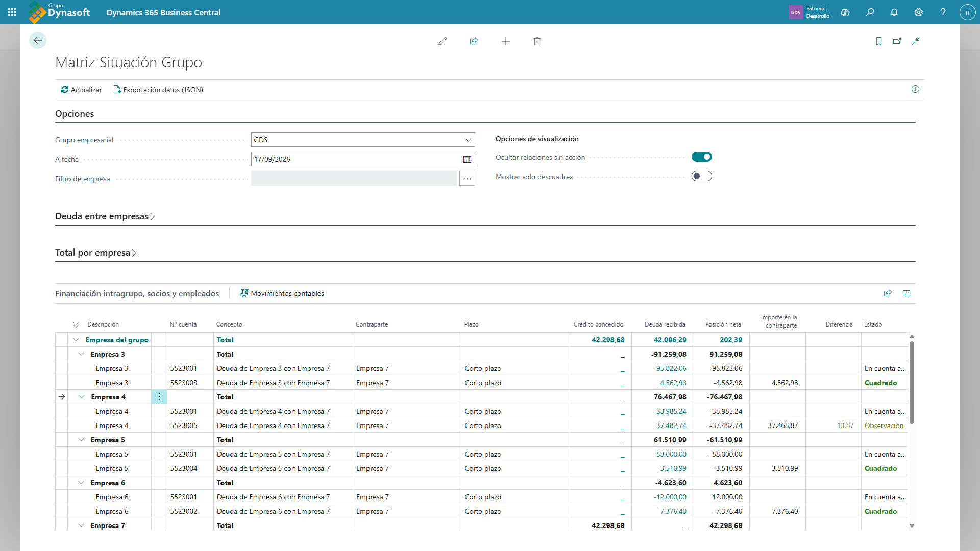The height and width of the screenshot is (551, 980).
Task: Go back using the back arrow
Action: pyautogui.click(x=38, y=40)
